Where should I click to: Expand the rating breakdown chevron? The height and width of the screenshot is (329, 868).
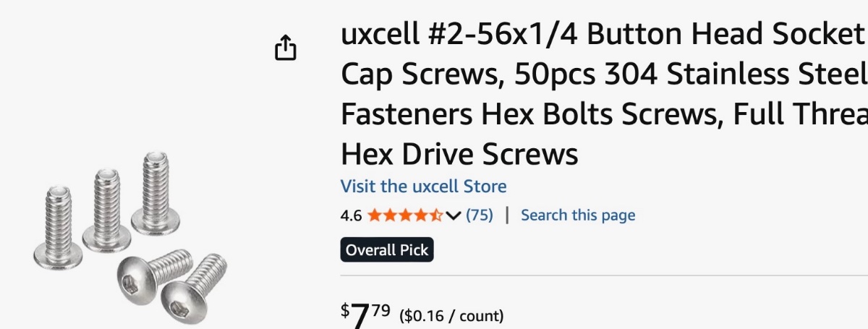click(x=454, y=215)
